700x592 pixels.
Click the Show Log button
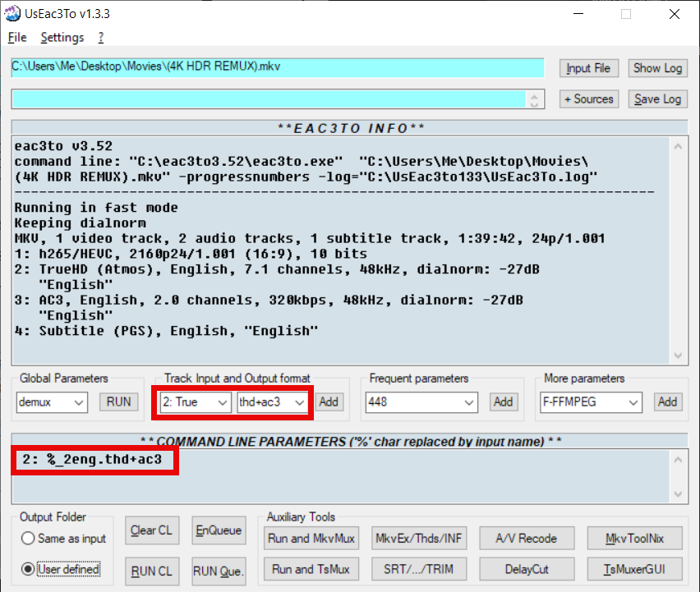pyautogui.click(x=657, y=68)
